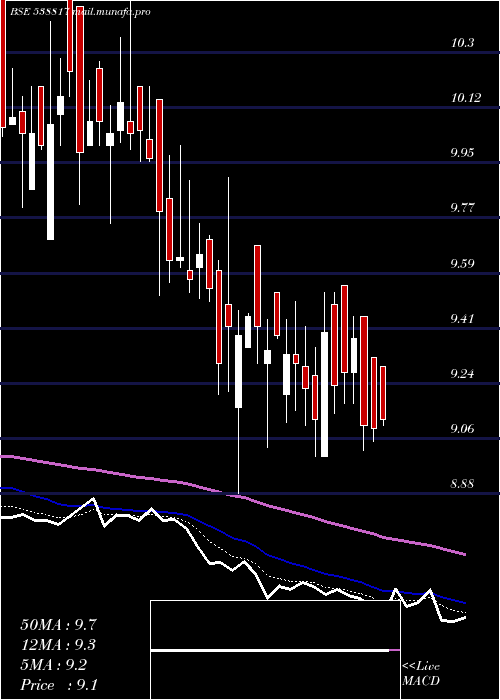This screenshot has height=700, width=500.
Task: Click the lower box of the MACD panel
Action: click(x=275, y=675)
